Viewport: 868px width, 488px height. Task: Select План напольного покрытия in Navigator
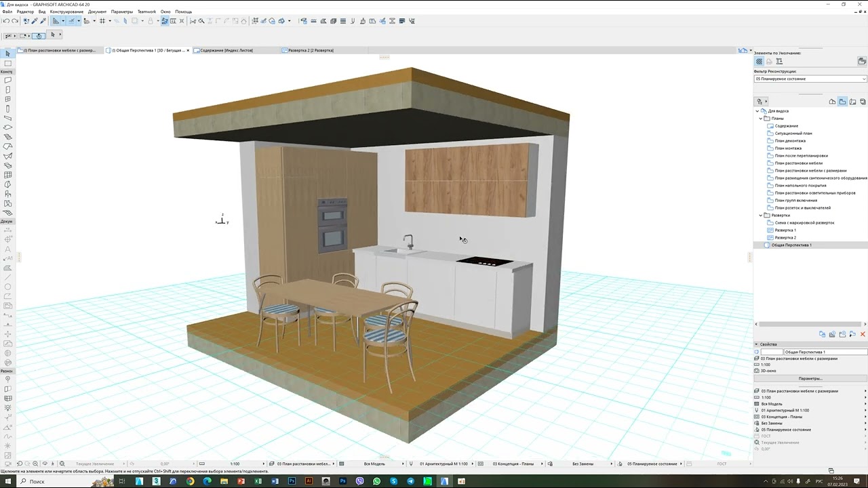800,186
